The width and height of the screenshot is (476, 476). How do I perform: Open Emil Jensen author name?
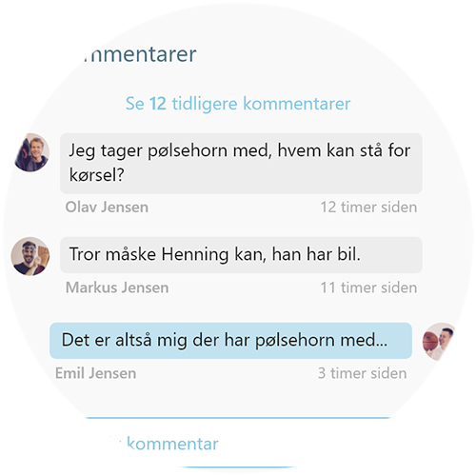pyautogui.click(x=95, y=373)
